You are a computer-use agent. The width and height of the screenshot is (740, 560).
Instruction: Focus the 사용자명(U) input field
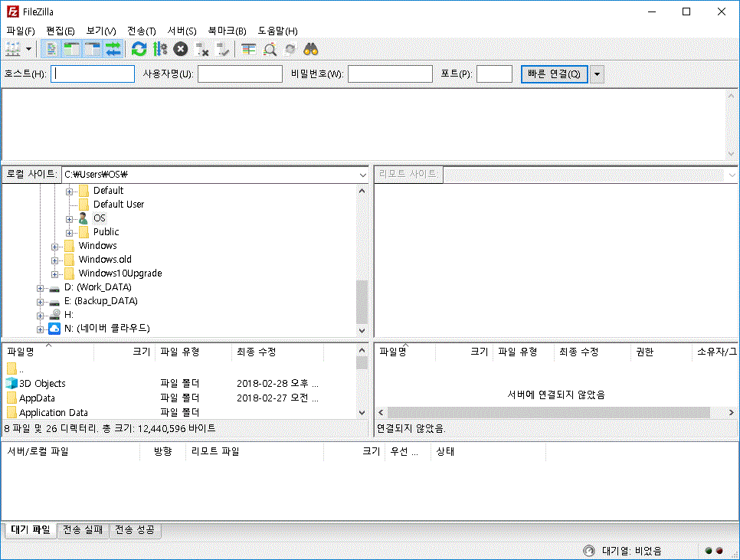[x=240, y=74]
